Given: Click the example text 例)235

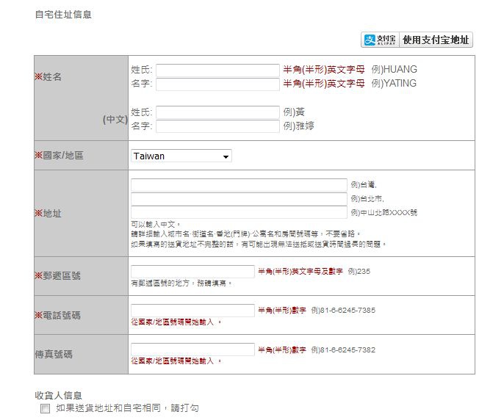Looking at the screenshot, I should tap(359, 272).
